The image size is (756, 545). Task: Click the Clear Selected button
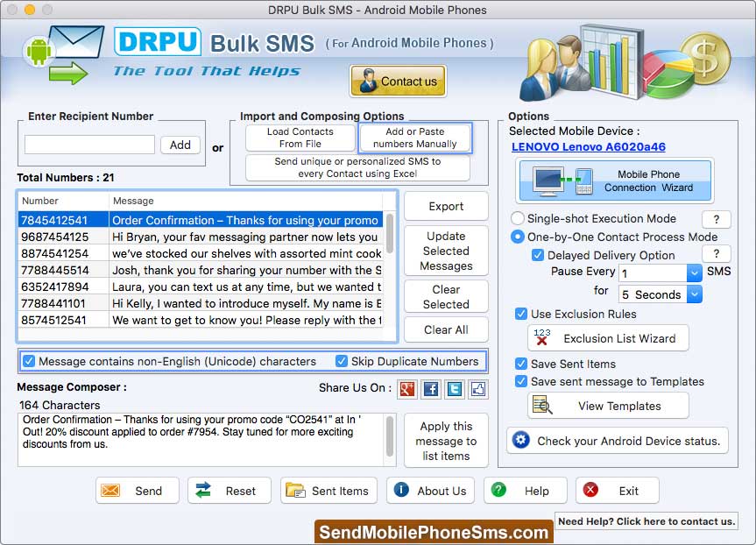(x=446, y=297)
